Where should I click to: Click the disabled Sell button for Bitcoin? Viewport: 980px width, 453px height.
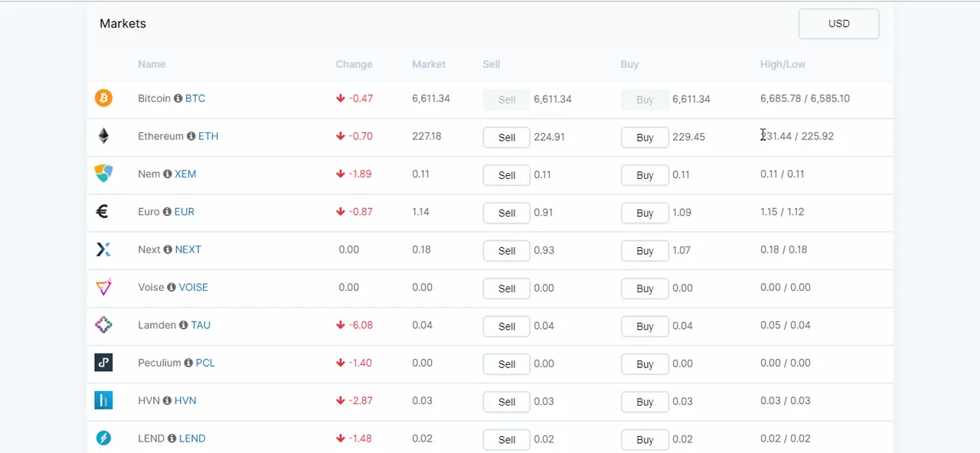(x=506, y=99)
